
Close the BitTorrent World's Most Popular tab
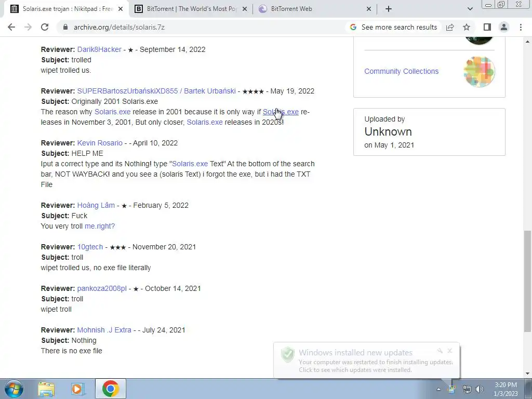[x=245, y=9]
